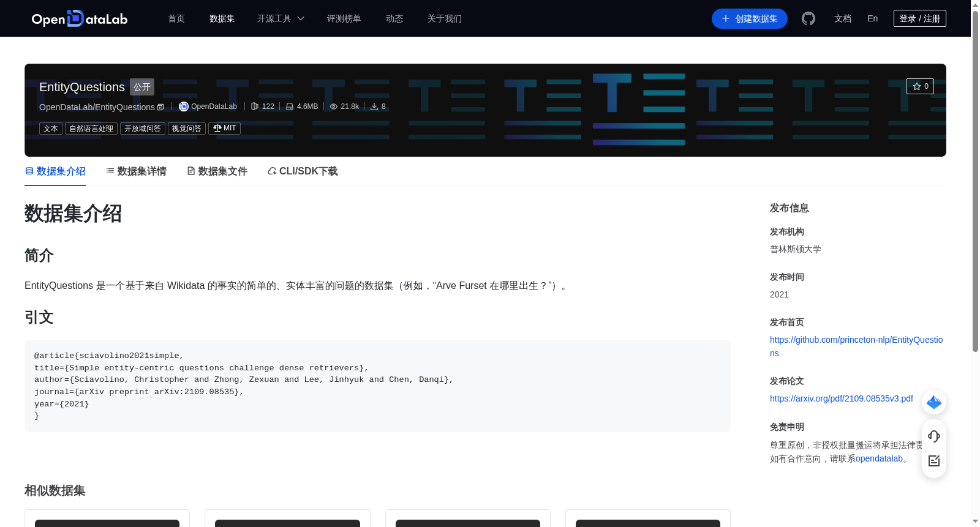Open the GitHub icon in header
The height and width of the screenshot is (527, 980).
tap(809, 18)
